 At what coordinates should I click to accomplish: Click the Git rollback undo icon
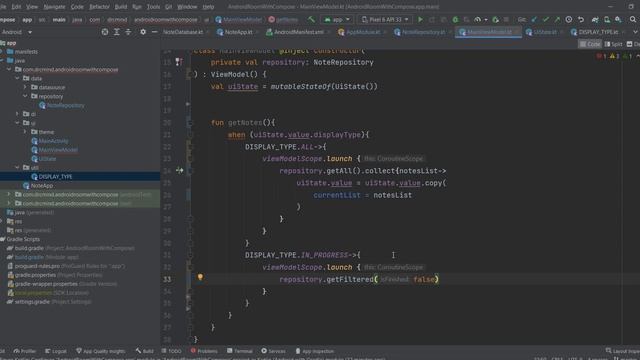click(581, 20)
